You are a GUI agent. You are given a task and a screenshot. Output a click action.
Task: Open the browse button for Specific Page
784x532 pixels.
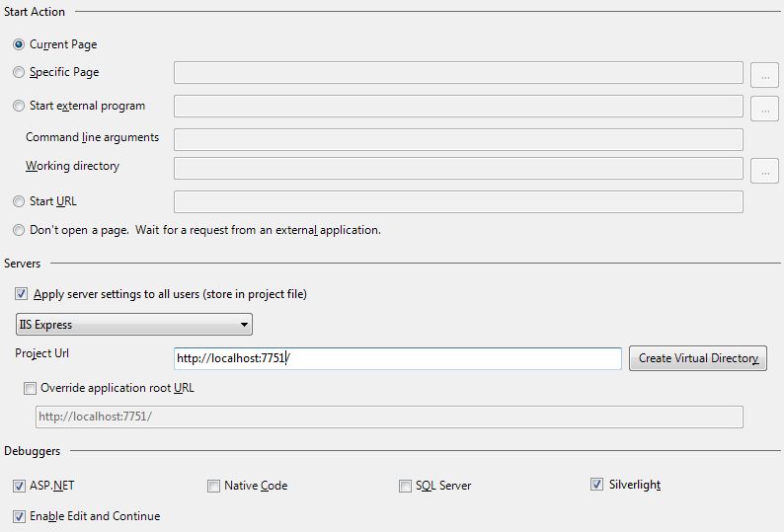click(764, 75)
